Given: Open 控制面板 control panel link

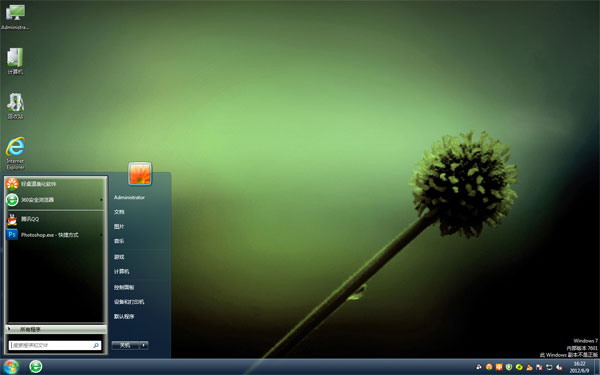Looking at the screenshot, I should click(x=124, y=287).
